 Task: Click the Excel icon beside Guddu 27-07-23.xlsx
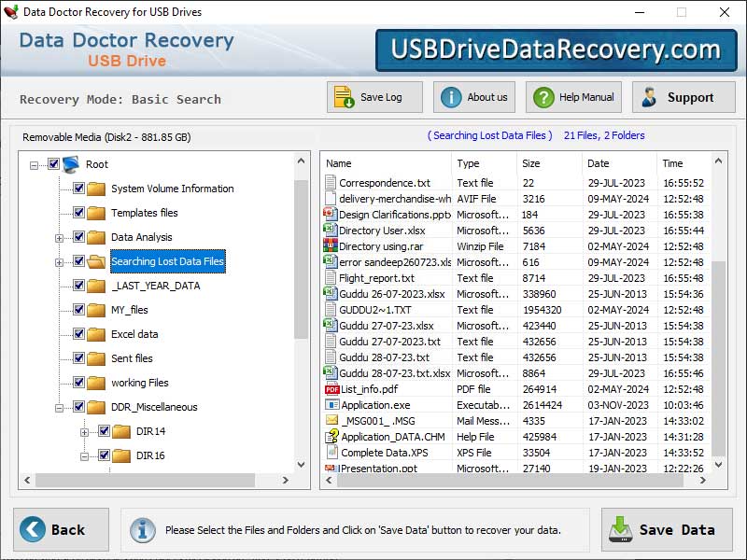329,326
